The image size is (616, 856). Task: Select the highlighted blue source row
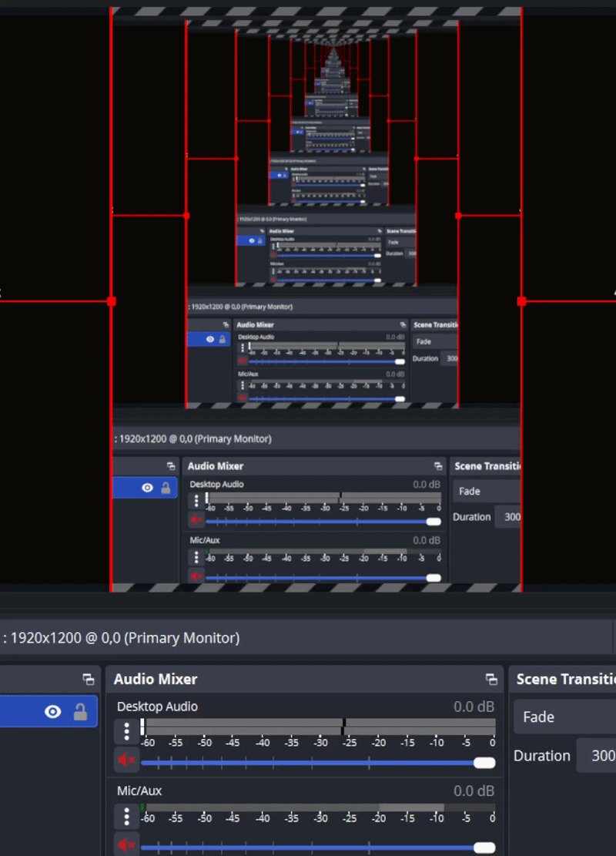(49, 711)
